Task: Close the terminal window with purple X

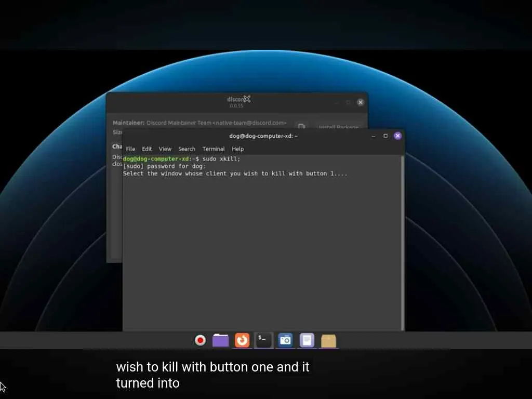Action: pyautogui.click(x=397, y=136)
